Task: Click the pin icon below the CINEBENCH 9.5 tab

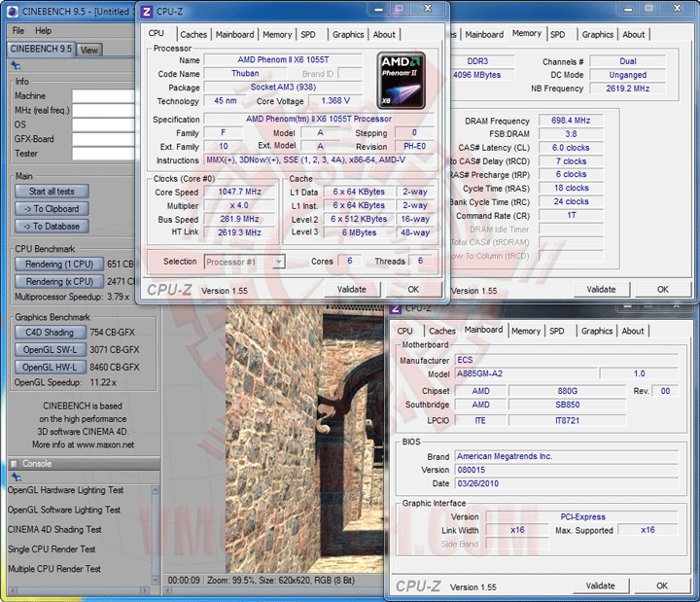Action: coord(16,65)
